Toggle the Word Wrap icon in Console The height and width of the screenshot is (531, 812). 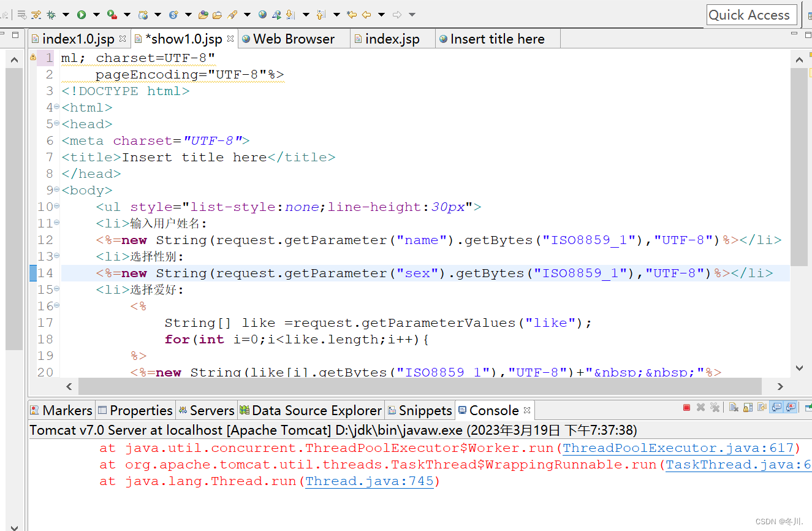[762, 407]
